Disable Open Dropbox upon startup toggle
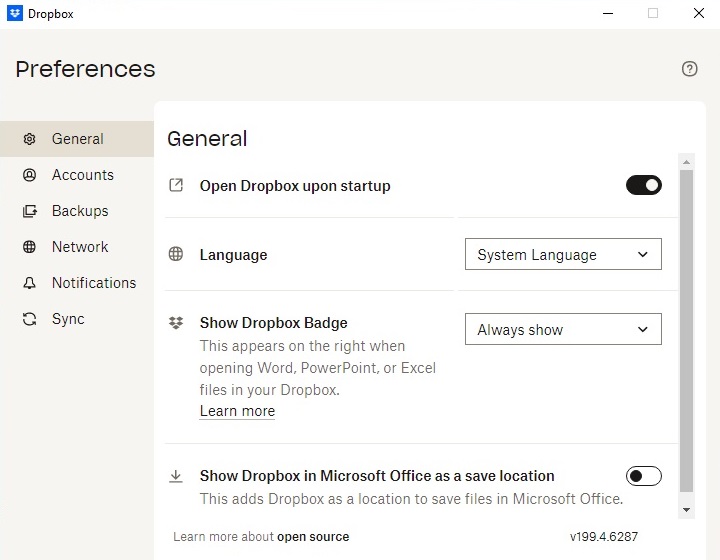Viewport: 720px width, 560px height. [x=643, y=185]
